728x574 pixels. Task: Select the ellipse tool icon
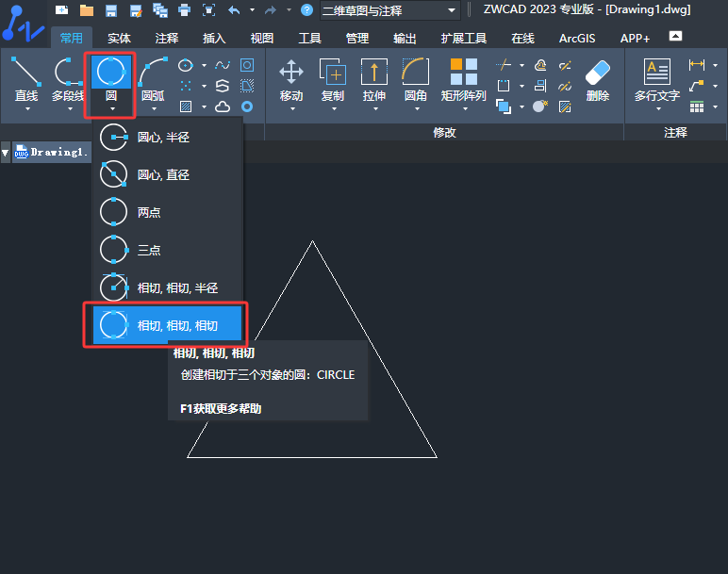click(x=185, y=65)
